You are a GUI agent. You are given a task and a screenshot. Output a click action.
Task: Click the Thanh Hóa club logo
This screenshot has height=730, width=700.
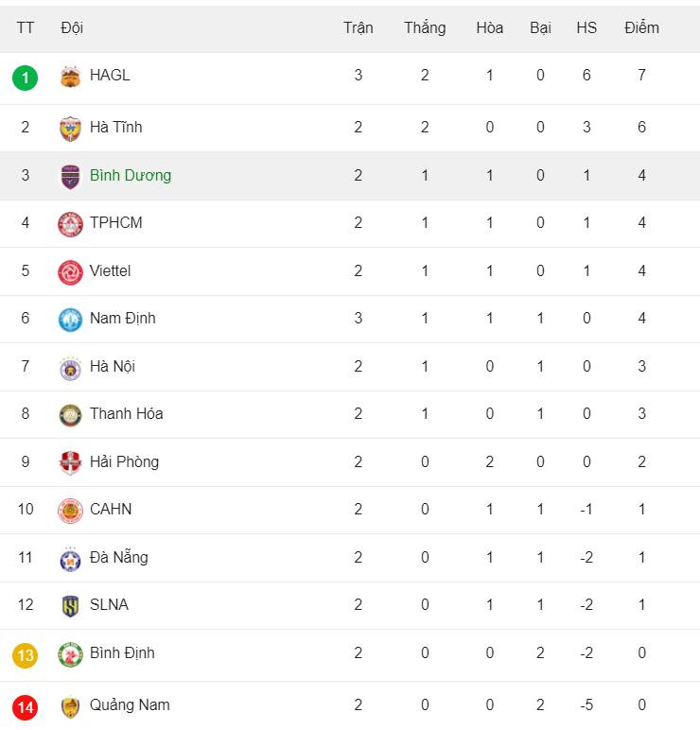70,414
